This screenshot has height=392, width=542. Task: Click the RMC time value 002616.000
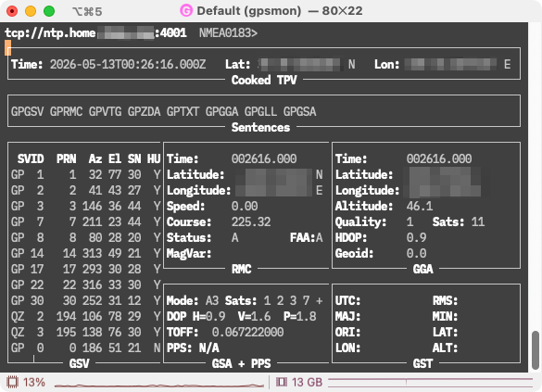pyautogui.click(x=264, y=159)
